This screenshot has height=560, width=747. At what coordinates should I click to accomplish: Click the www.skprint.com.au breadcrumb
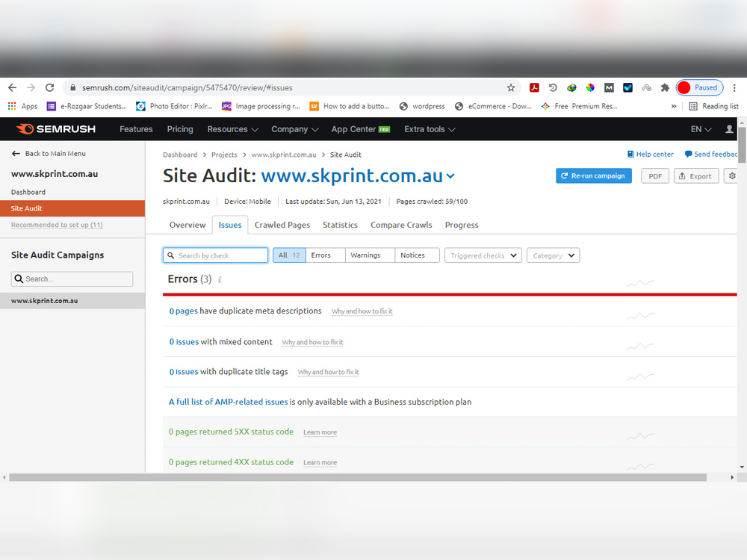click(284, 155)
